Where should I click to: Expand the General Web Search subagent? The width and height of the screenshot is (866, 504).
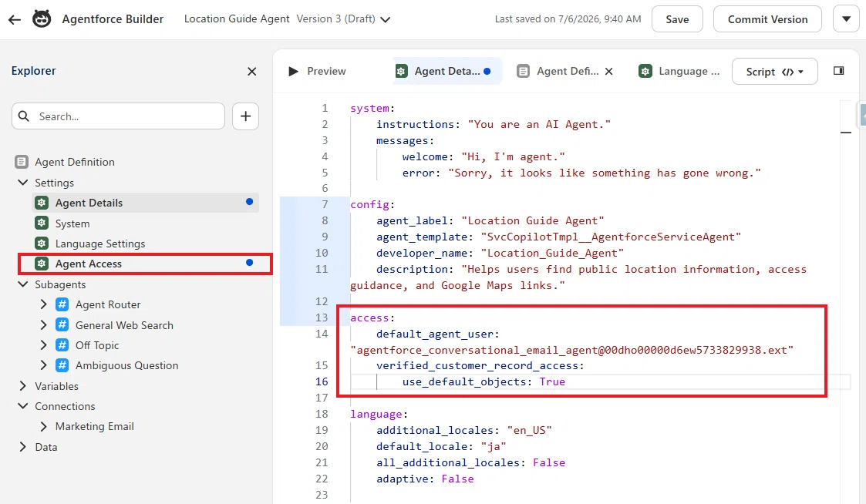(x=44, y=325)
